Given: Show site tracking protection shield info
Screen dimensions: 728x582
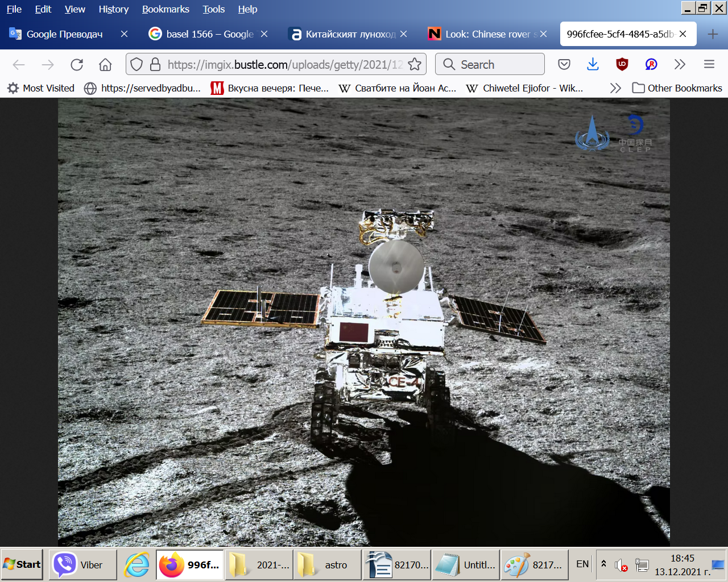Looking at the screenshot, I should coord(136,65).
